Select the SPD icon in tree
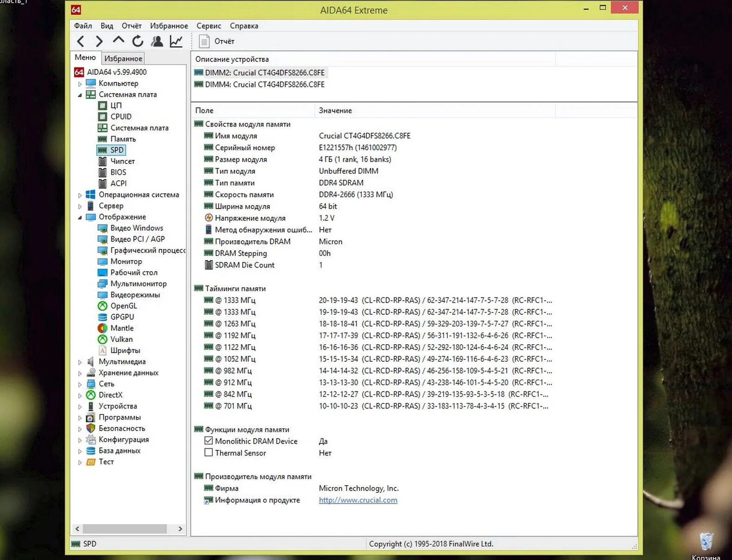Viewport: 732px width, 560px height. click(x=103, y=150)
